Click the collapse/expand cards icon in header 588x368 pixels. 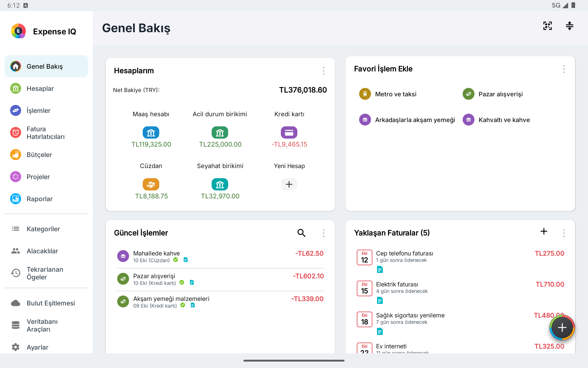569,26
